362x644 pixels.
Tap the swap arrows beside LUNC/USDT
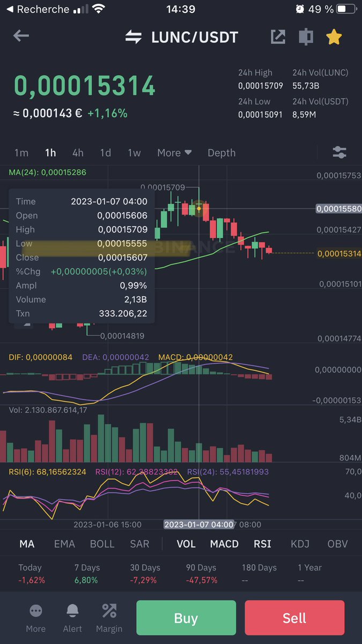click(134, 36)
